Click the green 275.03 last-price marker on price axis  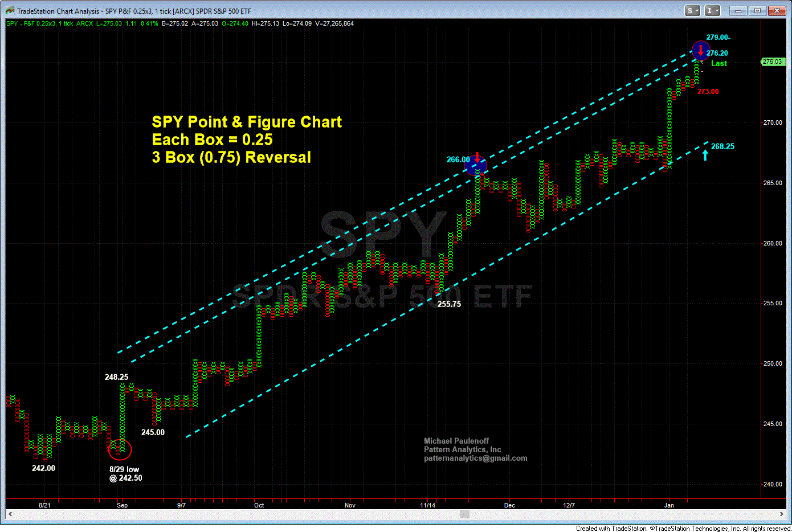tap(773, 62)
